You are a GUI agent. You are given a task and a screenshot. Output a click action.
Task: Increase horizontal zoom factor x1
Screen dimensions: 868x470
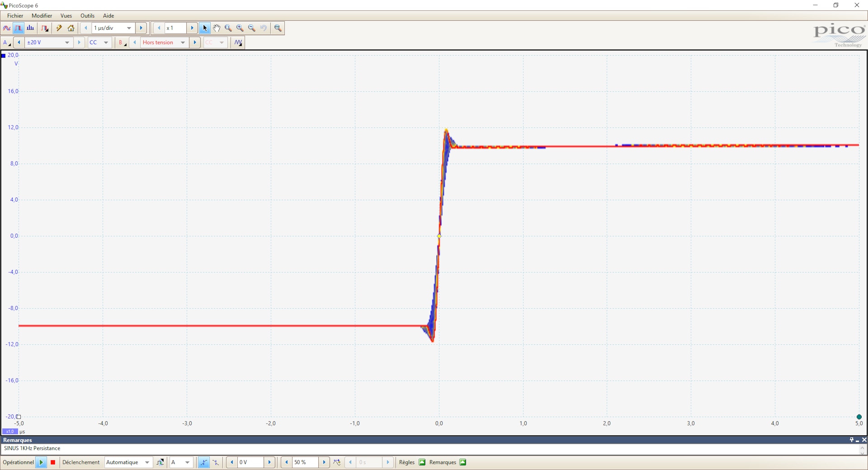[x=192, y=28]
